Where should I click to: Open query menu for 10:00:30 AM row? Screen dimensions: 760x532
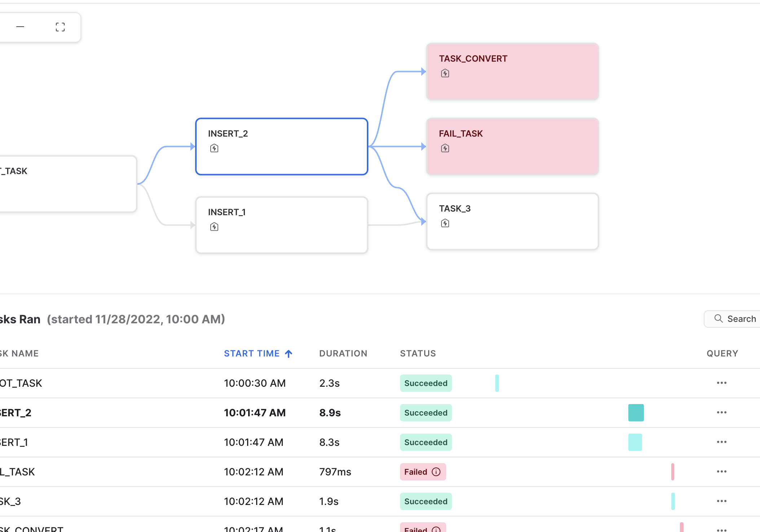tap(721, 383)
